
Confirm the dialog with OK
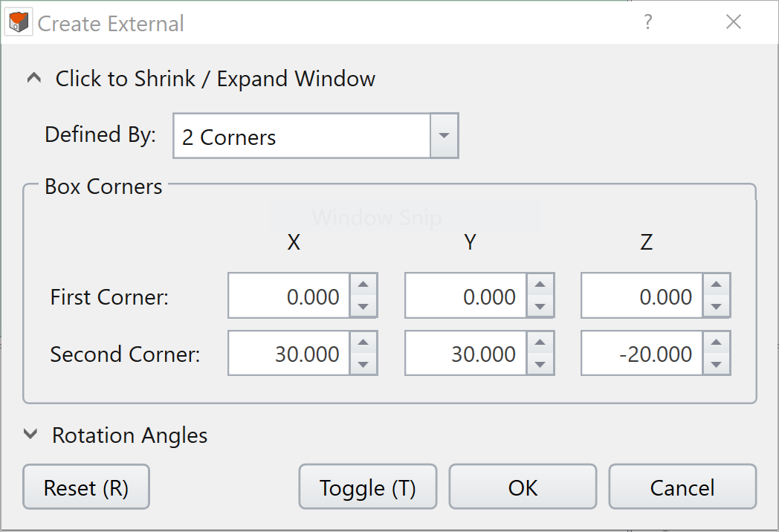522,487
